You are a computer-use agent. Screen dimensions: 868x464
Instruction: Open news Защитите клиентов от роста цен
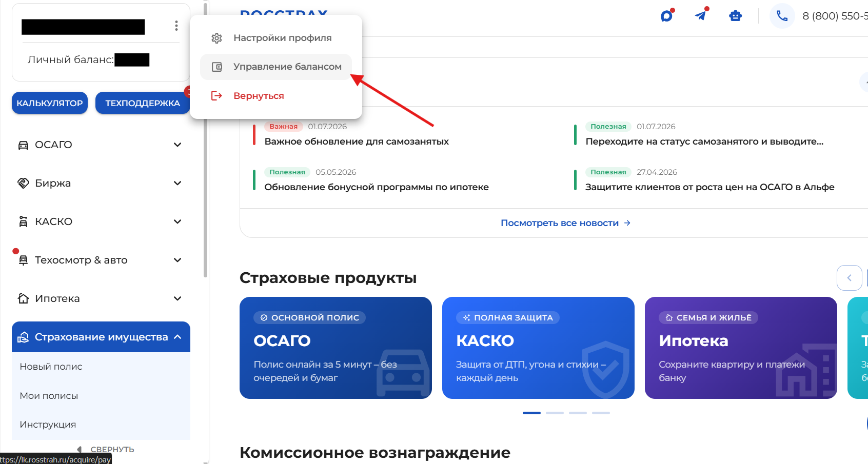click(x=710, y=187)
